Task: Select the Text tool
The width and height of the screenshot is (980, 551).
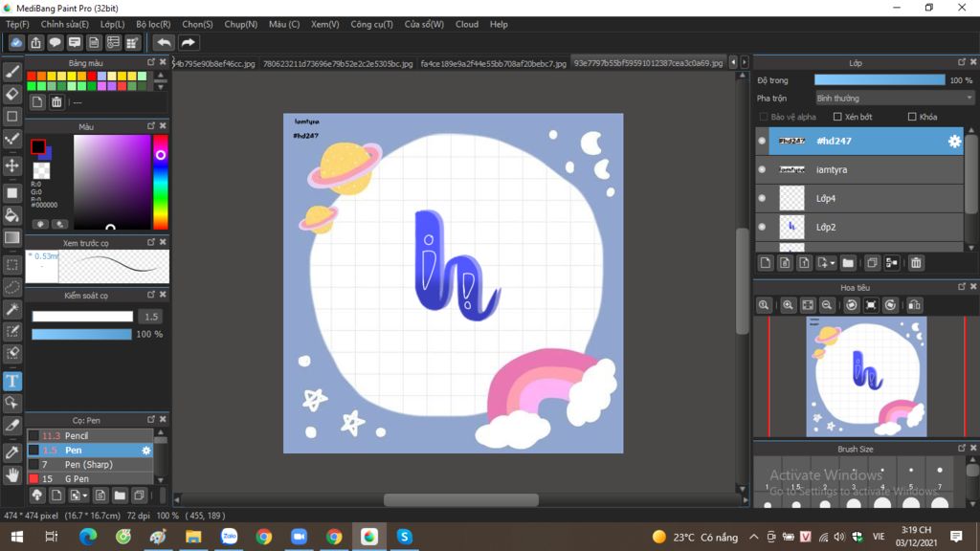Action: pos(11,381)
